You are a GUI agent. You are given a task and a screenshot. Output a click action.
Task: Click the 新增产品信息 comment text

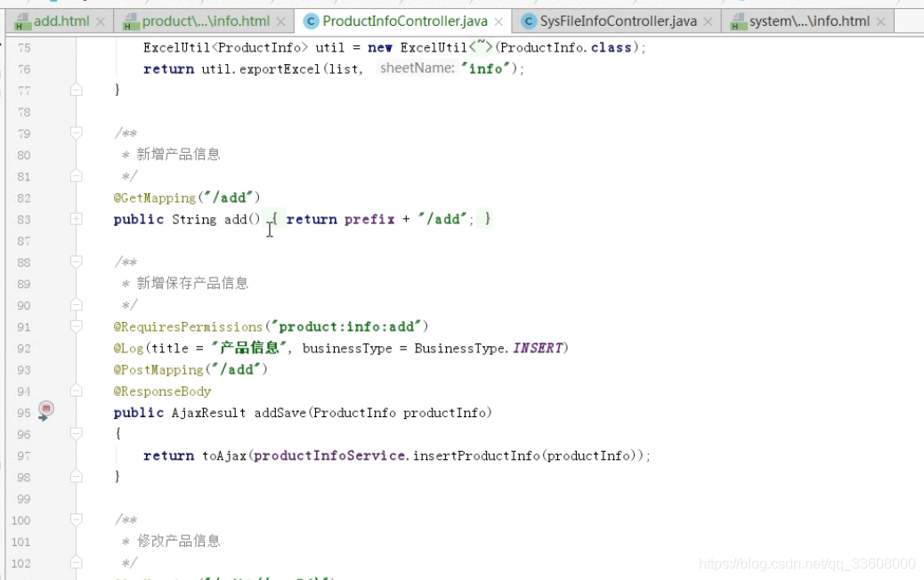click(x=179, y=155)
